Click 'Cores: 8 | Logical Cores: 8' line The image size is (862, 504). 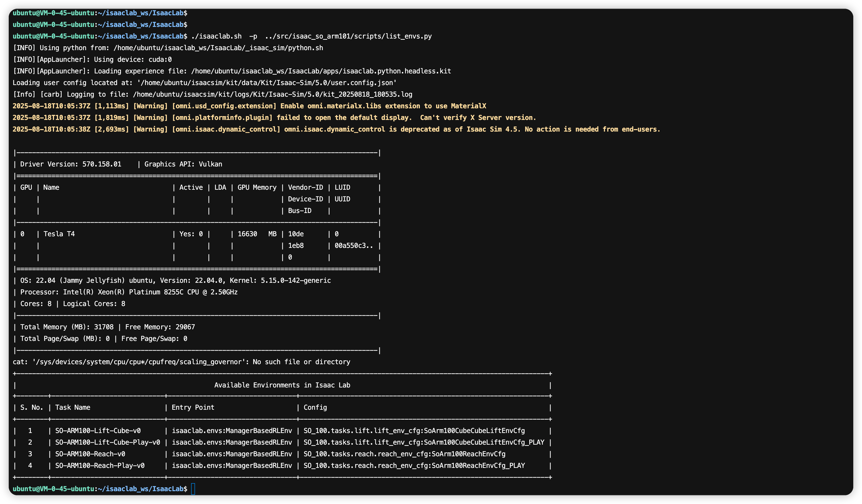click(73, 303)
